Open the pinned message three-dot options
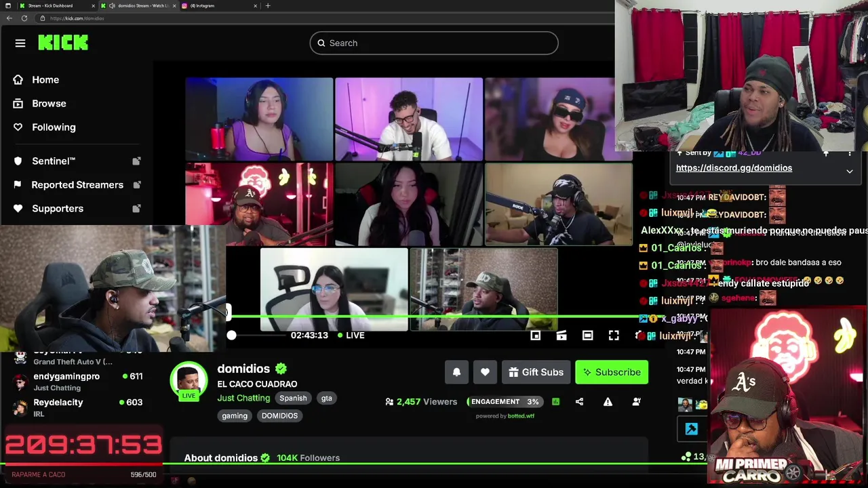The image size is (868, 488). (x=850, y=154)
